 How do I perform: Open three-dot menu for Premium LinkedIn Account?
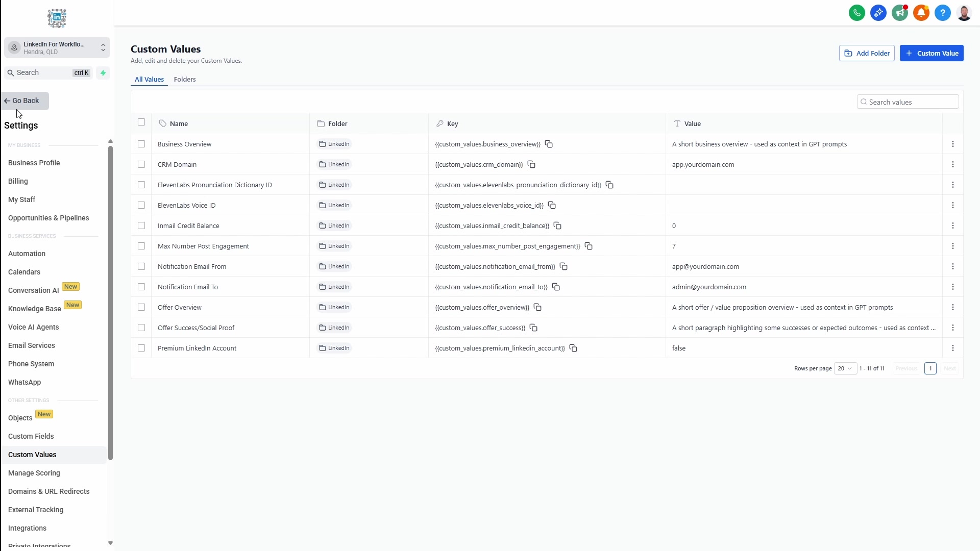click(x=953, y=348)
